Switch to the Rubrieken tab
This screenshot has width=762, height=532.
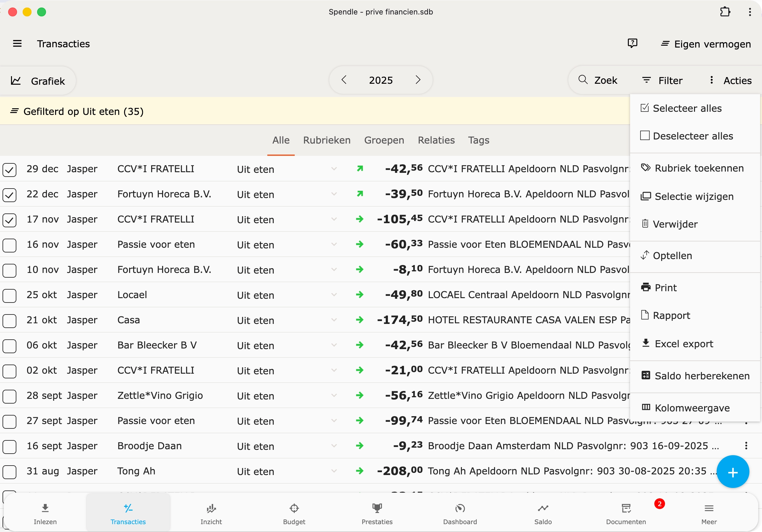pyautogui.click(x=327, y=140)
